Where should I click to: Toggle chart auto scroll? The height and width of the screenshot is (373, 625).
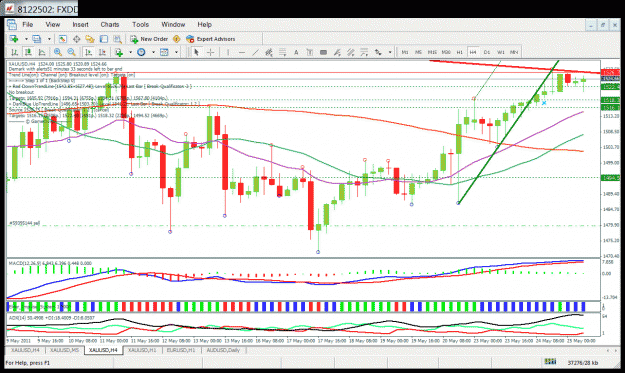tap(88, 52)
